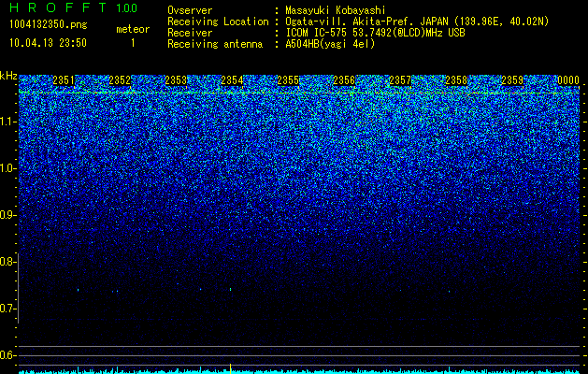The width and height of the screenshot is (588, 374).
Task: Click the 0000 time marker
Action: tap(568, 80)
